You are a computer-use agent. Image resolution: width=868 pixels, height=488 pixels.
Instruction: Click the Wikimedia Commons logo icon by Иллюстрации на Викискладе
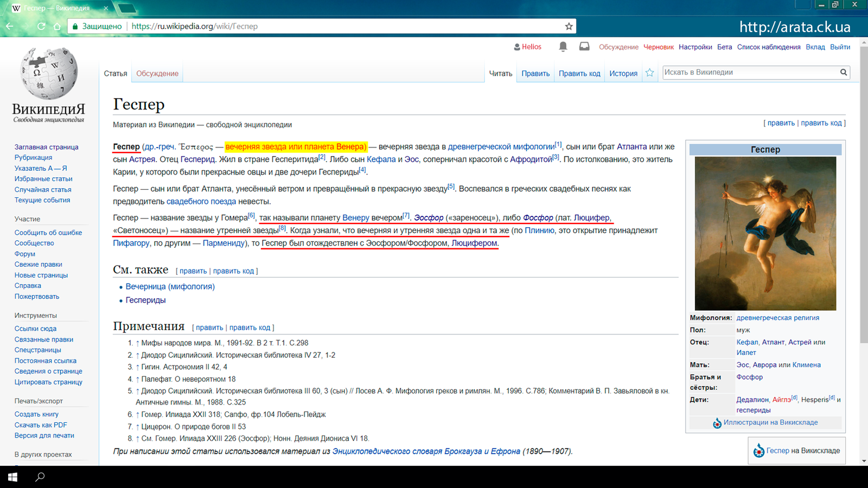click(717, 423)
